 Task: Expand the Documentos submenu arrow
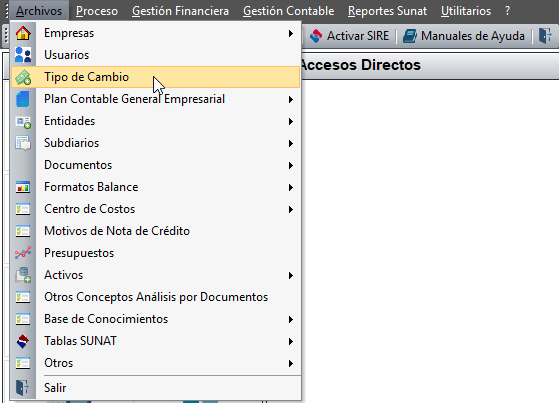coord(291,165)
